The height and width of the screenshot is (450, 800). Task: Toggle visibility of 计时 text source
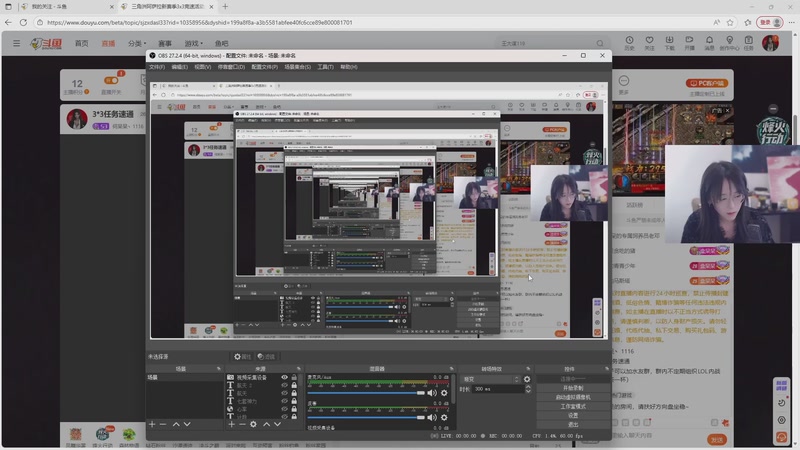coord(285,416)
